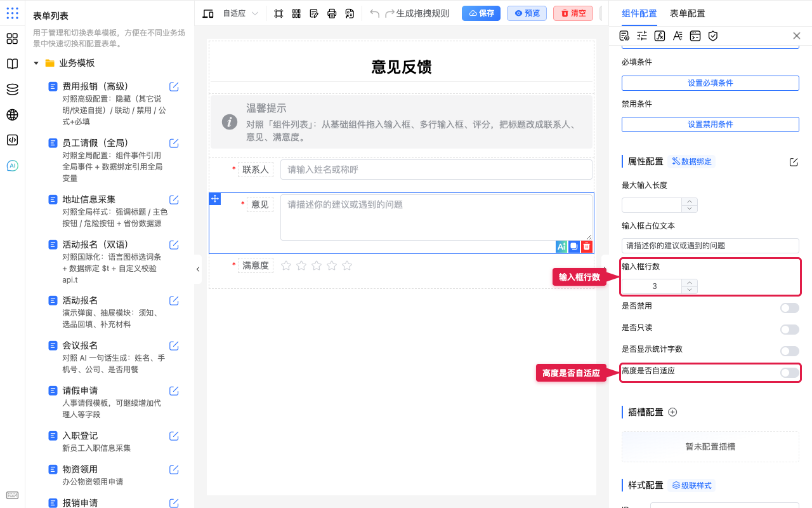Collapse the 业务模板 folder
This screenshot has width=812, height=508.
(36, 63)
